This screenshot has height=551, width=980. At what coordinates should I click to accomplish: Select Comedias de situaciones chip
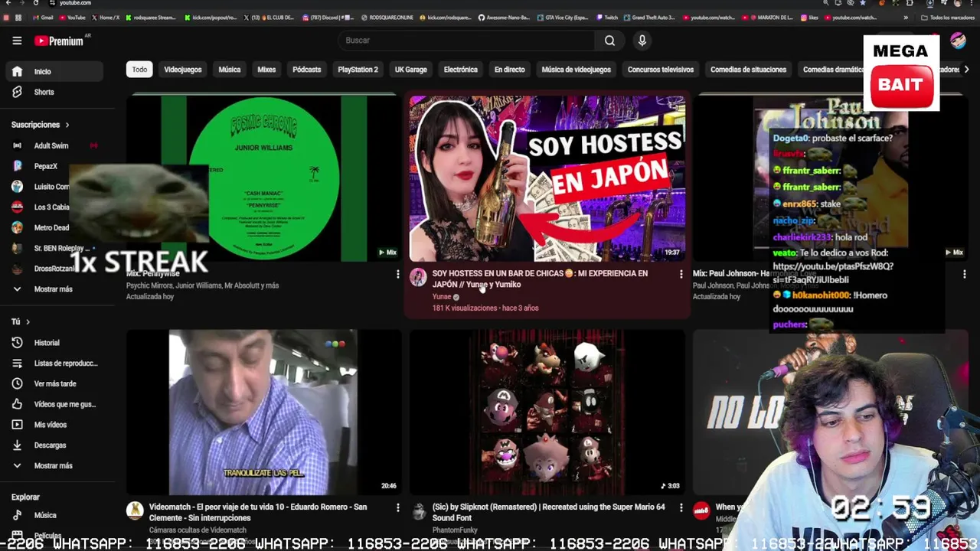(748, 70)
